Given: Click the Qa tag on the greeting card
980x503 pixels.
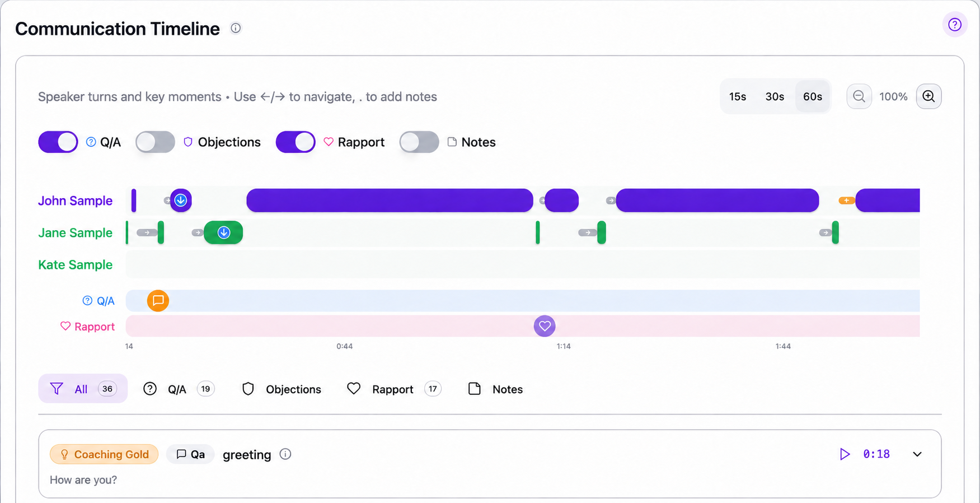Looking at the screenshot, I should click(190, 454).
